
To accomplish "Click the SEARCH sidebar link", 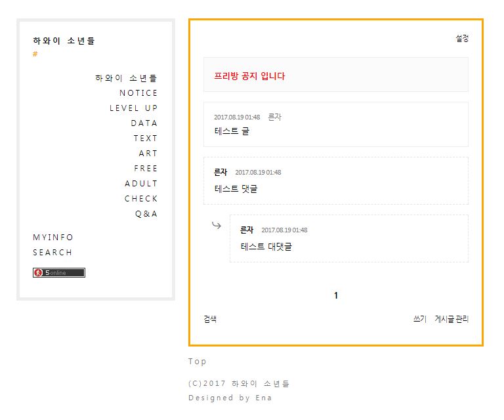I will click(52, 253).
